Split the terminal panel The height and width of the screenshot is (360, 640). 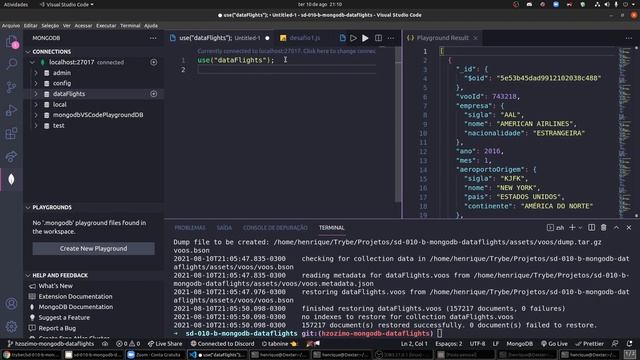point(591,227)
